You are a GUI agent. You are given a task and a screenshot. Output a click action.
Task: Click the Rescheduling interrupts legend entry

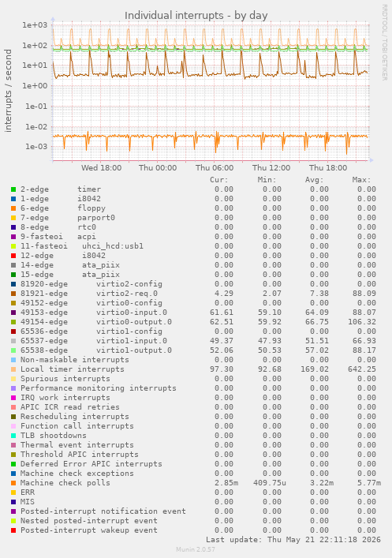point(75,417)
